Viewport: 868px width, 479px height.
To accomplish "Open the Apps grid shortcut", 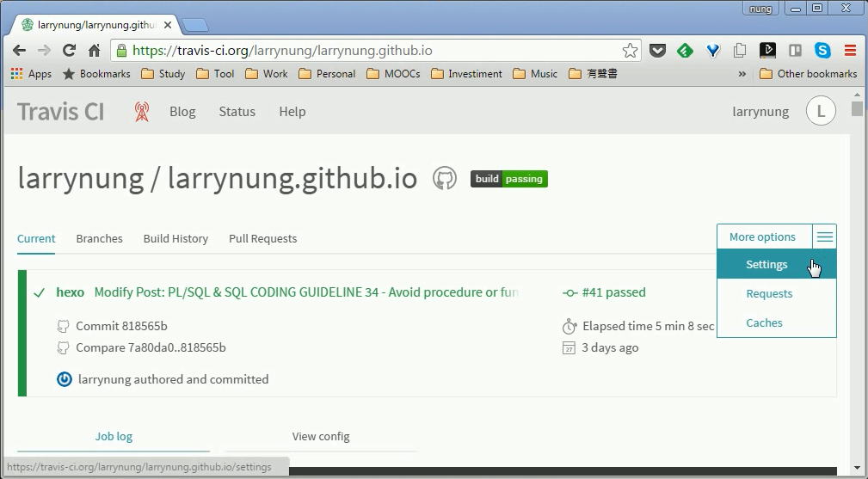I will coord(31,74).
